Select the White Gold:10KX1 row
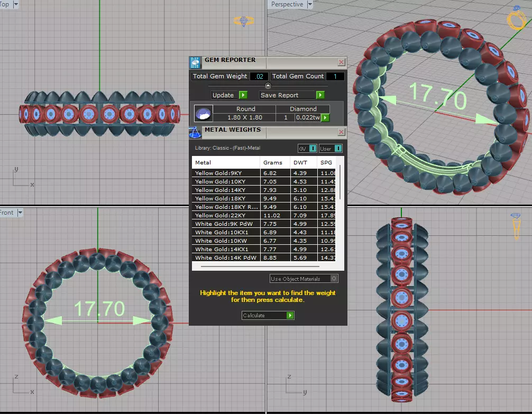This screenshot has width=532, height=414. (264, 233)
